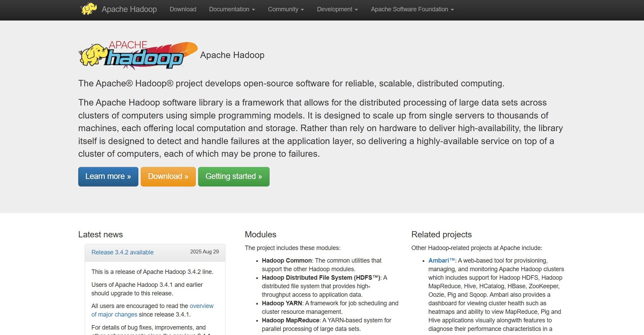Click the Related projects heading
The image size is (644, 335).
pyautogui.click(x=441, y=235)
